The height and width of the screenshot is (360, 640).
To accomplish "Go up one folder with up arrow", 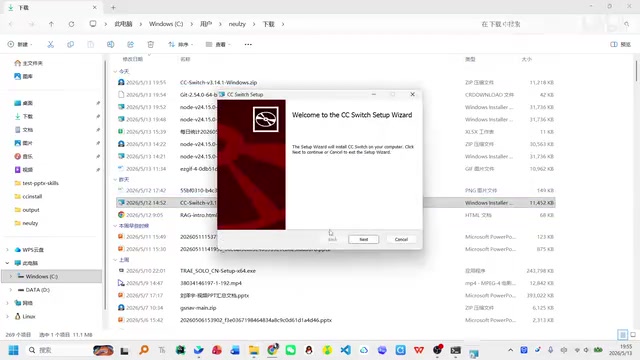I will (x=51, y=24).
